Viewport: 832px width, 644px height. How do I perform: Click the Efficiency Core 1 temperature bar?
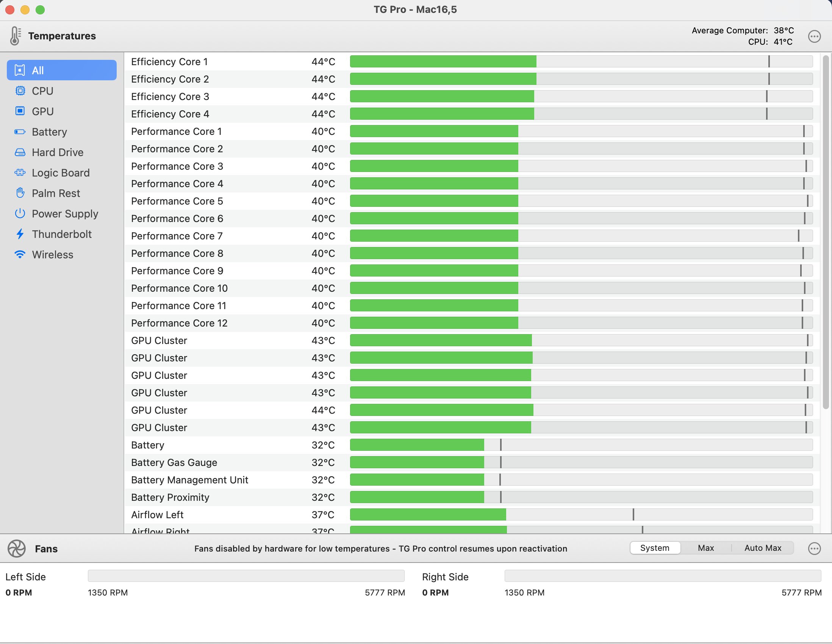coord(581,61)
